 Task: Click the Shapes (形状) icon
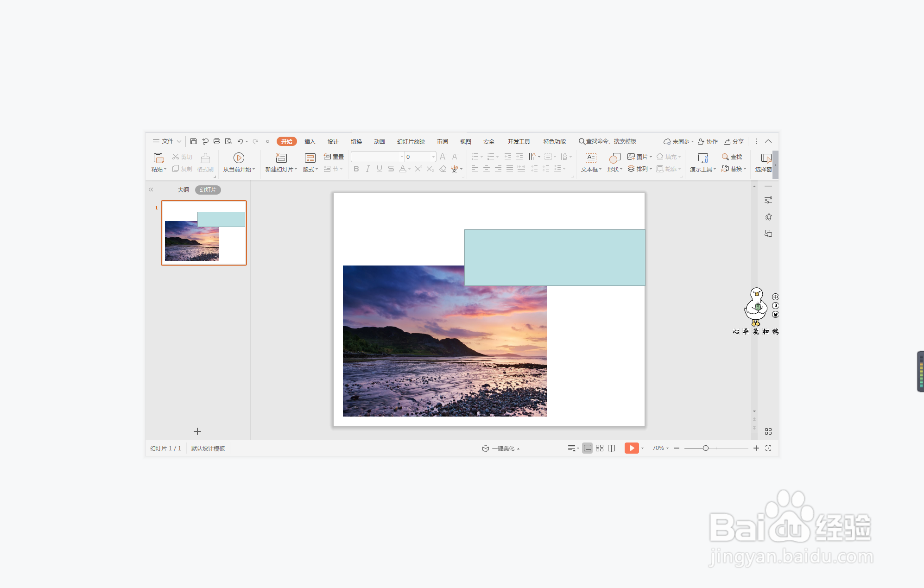click(614, 158)
